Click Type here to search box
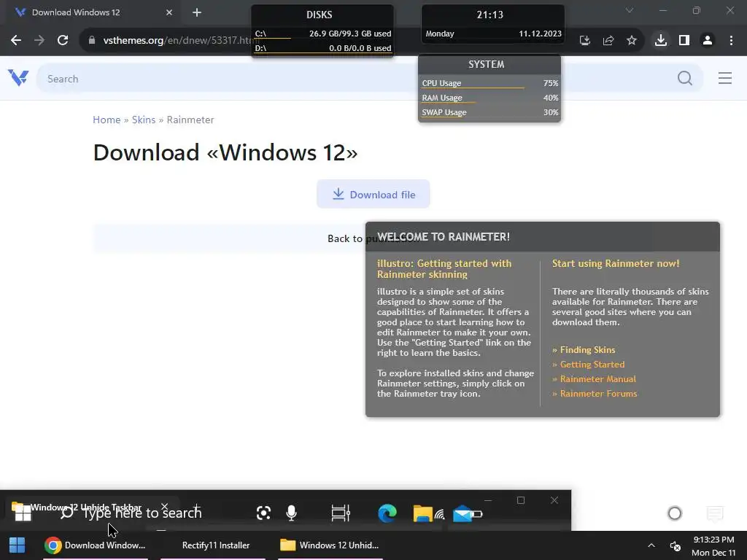The width and height of the screenshot is (747, 560). (x=143, y=513)
